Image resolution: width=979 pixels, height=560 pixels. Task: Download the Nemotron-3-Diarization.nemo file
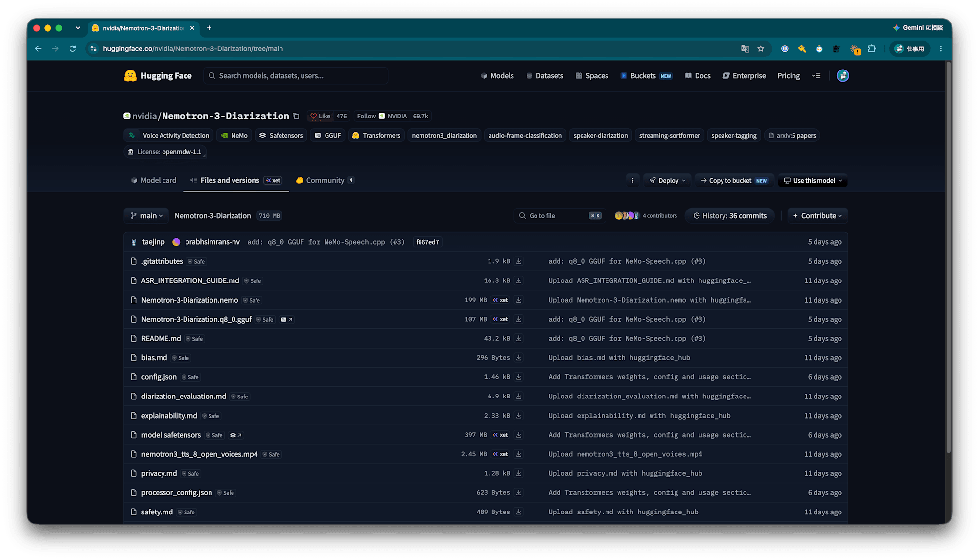pos(519,300)
